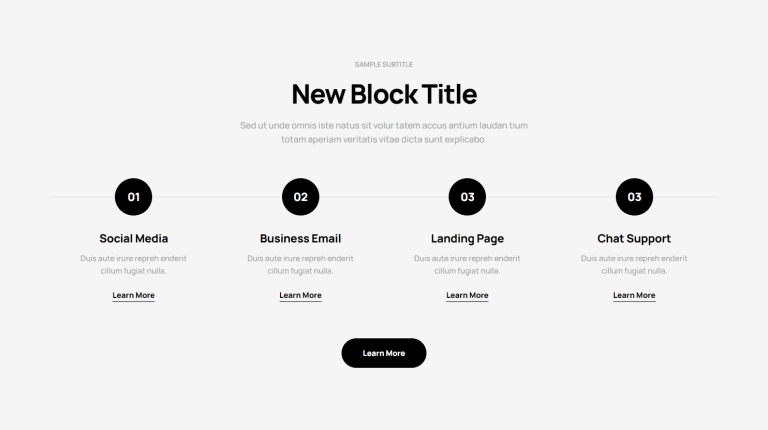Screen dimensions: 768x430
Task: Click the Business Email heading
Action: pos(300,239)
